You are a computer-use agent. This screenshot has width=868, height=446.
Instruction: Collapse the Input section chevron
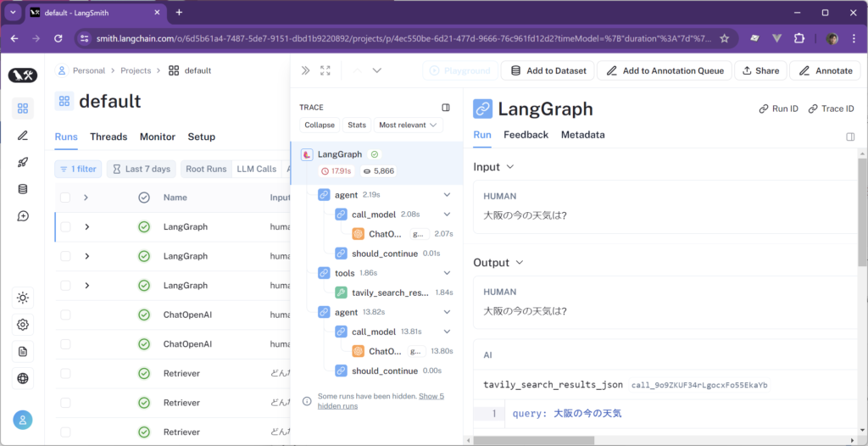pyautogui.click(x=509, y=167)
